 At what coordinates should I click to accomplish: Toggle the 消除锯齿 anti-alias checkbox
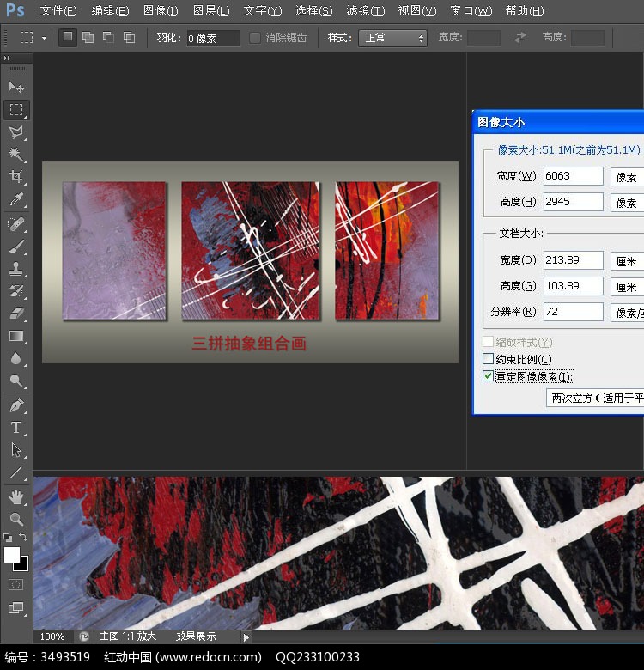(254, 38)
